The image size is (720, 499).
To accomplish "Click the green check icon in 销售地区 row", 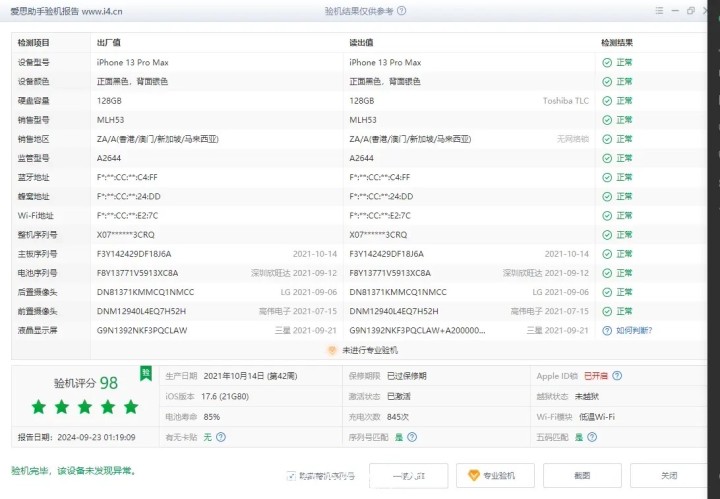I will click(607, 139).
